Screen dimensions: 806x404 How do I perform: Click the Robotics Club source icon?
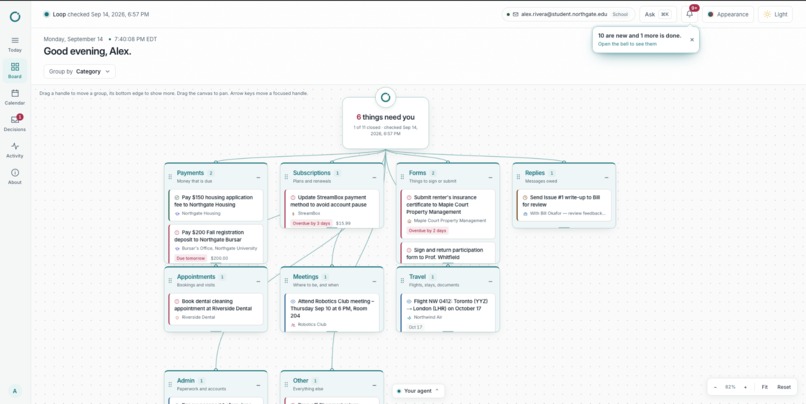[x=293, y=325]
